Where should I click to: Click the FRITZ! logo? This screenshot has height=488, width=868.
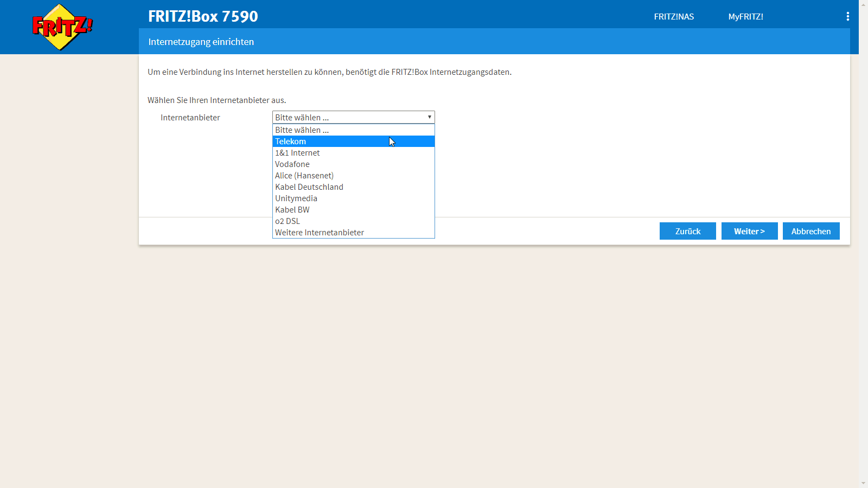62,27
